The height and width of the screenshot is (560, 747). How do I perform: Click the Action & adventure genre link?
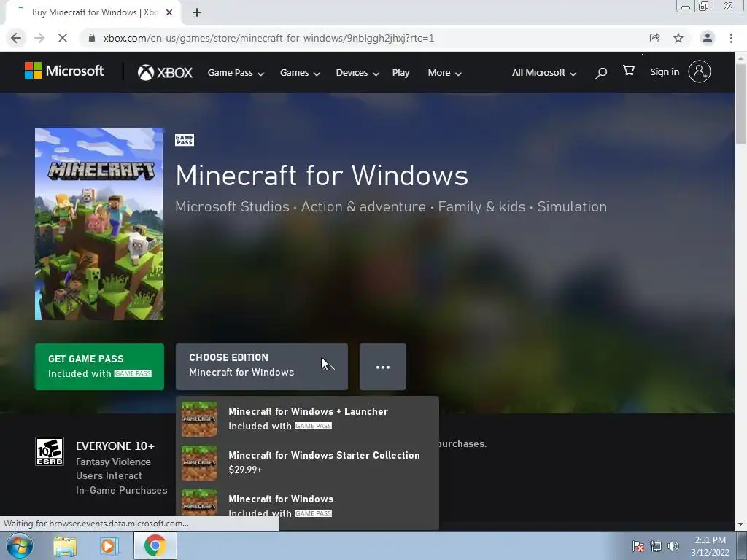point(363,206)
